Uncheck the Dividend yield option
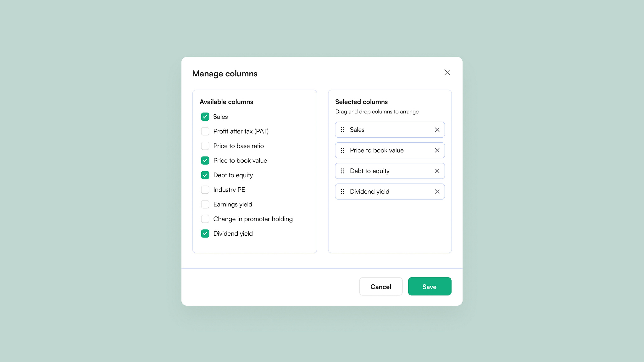 (205, 233)
